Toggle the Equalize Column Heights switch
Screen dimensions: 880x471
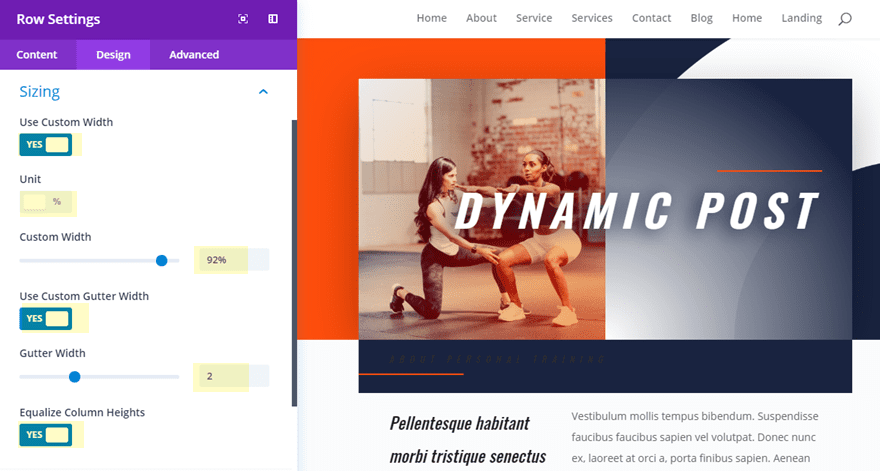(45, 435)
